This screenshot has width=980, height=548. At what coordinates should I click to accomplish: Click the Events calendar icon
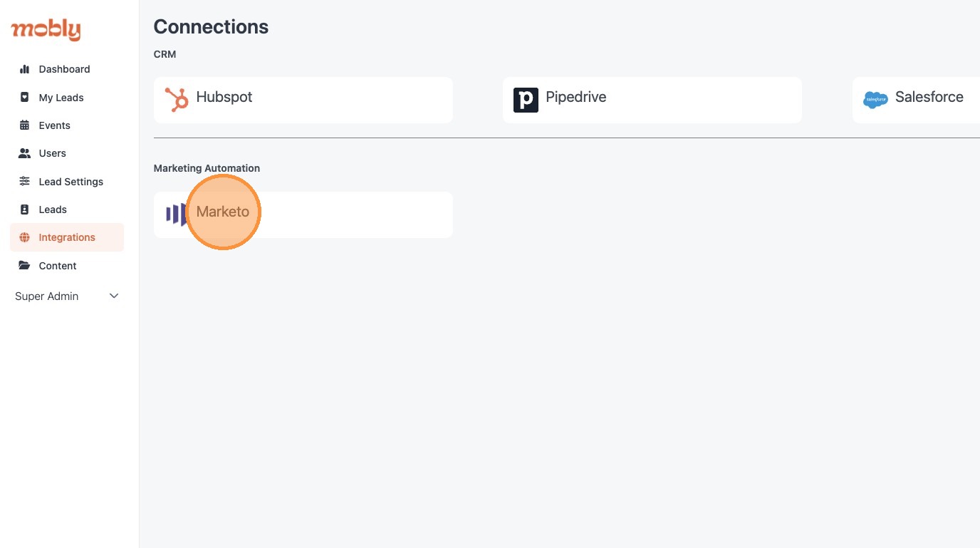(x=25, y=125)
